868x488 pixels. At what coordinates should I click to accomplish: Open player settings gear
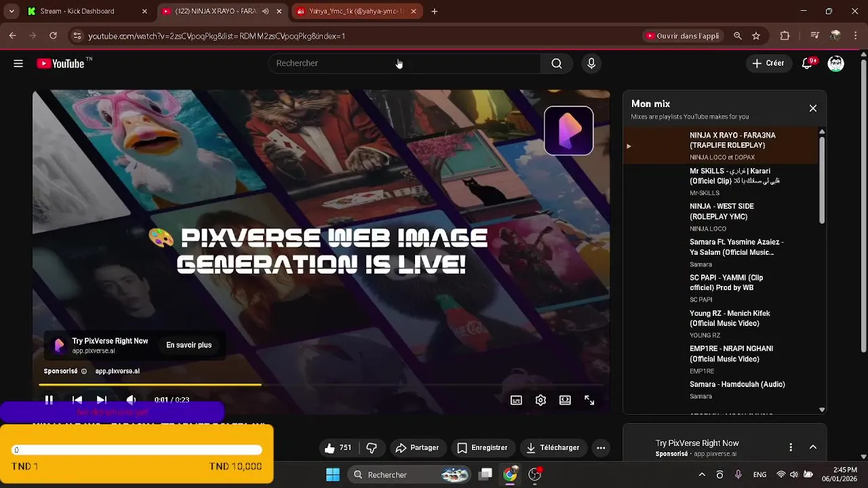tap(540, 400)
